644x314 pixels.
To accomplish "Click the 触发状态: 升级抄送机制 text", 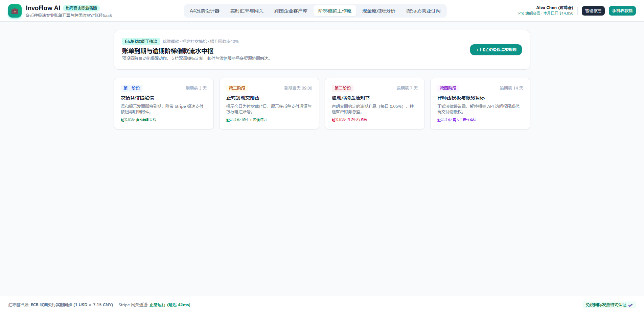I will tap(350, 120).
